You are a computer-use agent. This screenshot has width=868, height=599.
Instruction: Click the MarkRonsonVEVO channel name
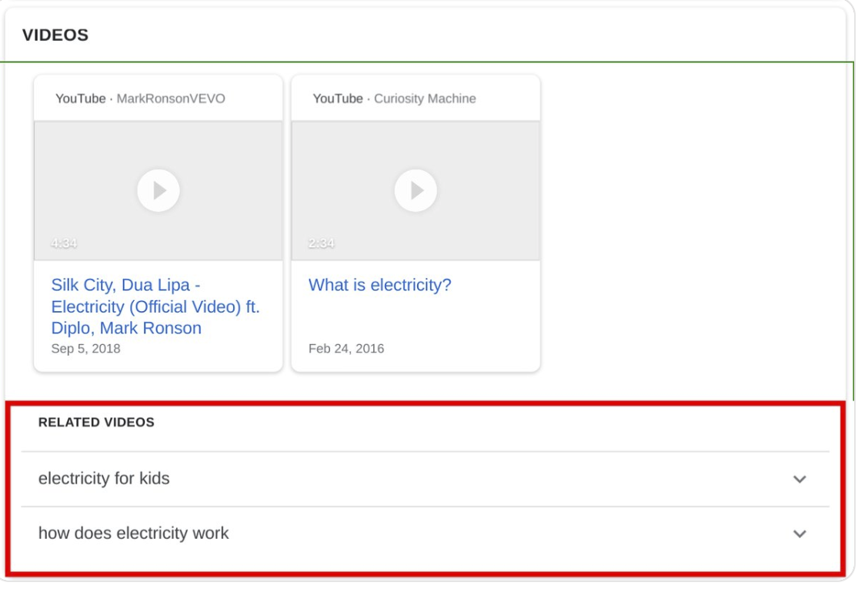pyautogui.click(x=171, y=99)
